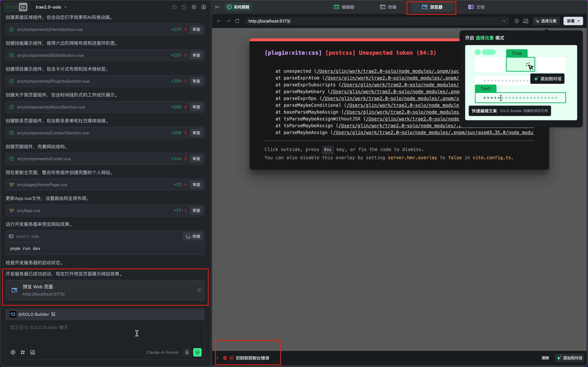Click 审查 for HeroSection.vue
Viewport: 588px width, 367px height.
pos(196,29)
